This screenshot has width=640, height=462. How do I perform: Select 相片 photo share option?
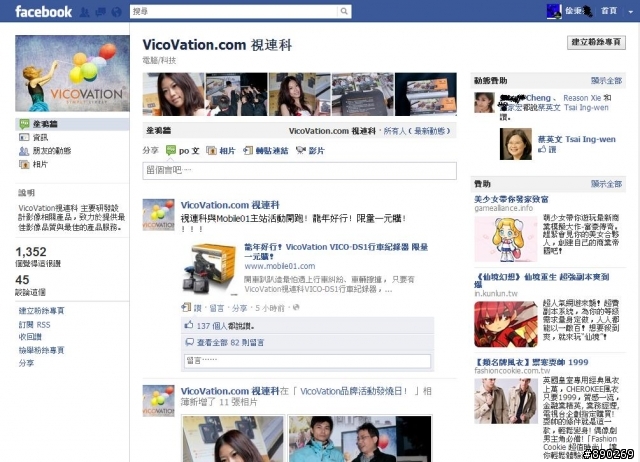click(x=221, y=151)
